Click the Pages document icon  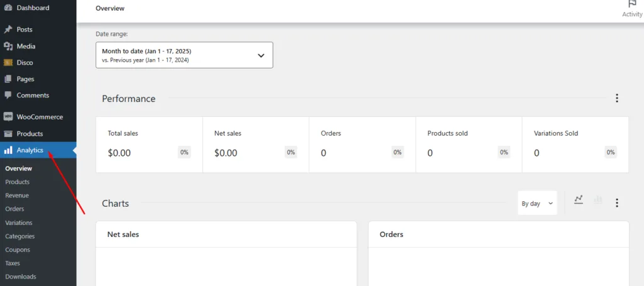pos(8,79)
